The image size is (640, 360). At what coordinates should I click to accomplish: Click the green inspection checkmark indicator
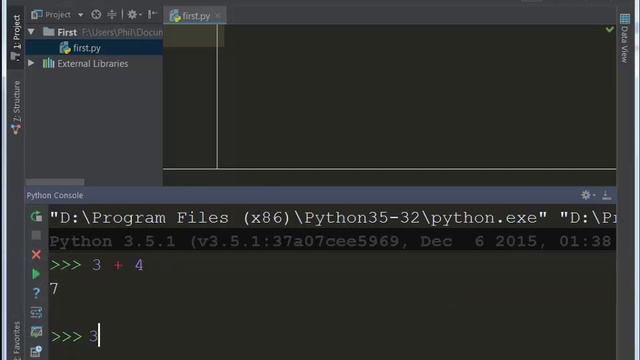click(x=609, y=29)
